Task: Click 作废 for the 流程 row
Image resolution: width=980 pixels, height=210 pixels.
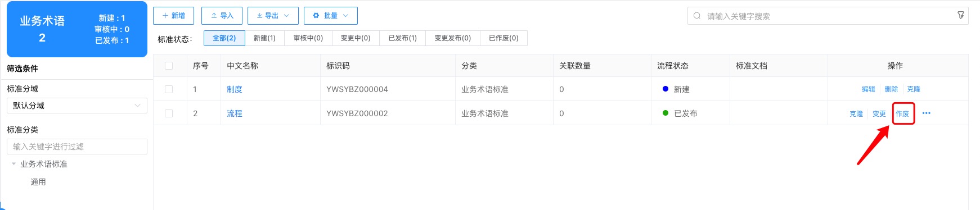Action: [902, 113]
